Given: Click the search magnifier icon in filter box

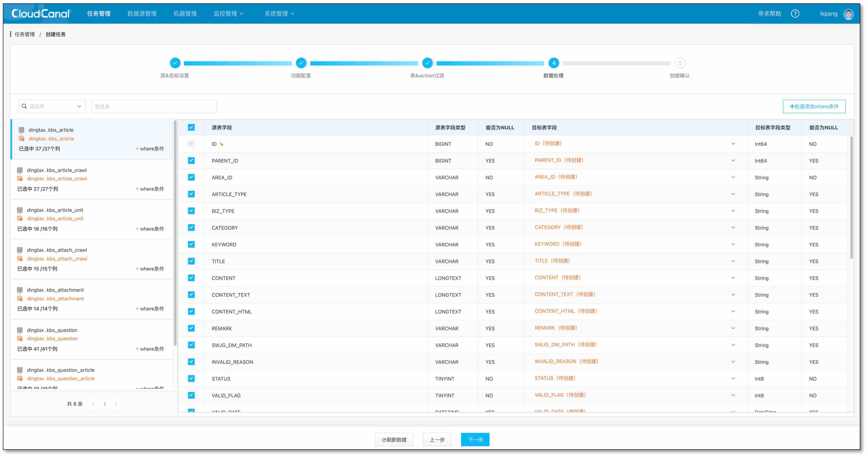Looking at the screenshot, I should pyautogui.click(x=24, y=106).
